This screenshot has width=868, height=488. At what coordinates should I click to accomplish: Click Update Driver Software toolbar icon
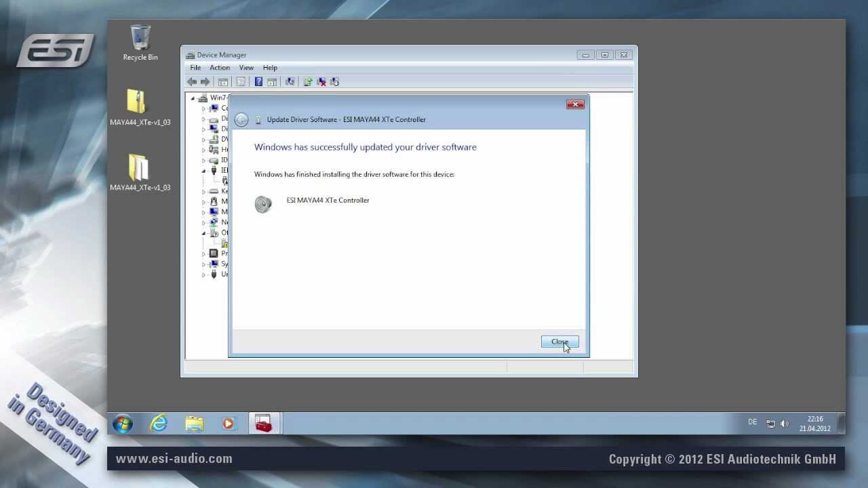308,82
